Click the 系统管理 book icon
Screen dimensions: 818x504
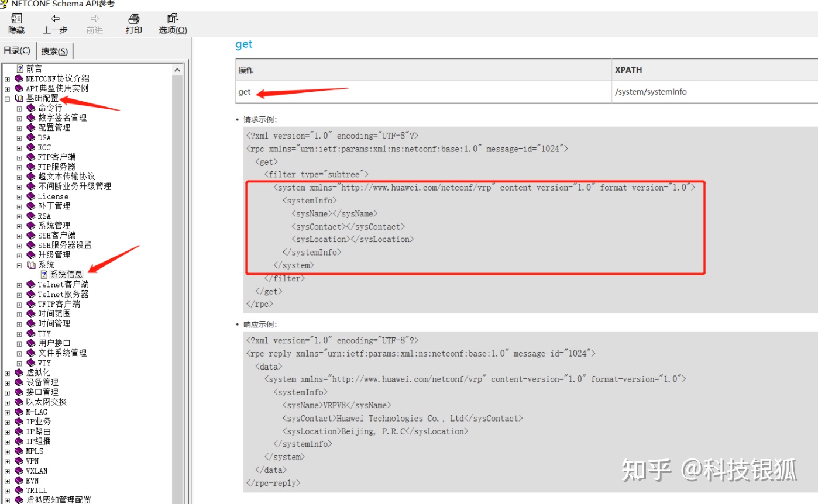31,226
